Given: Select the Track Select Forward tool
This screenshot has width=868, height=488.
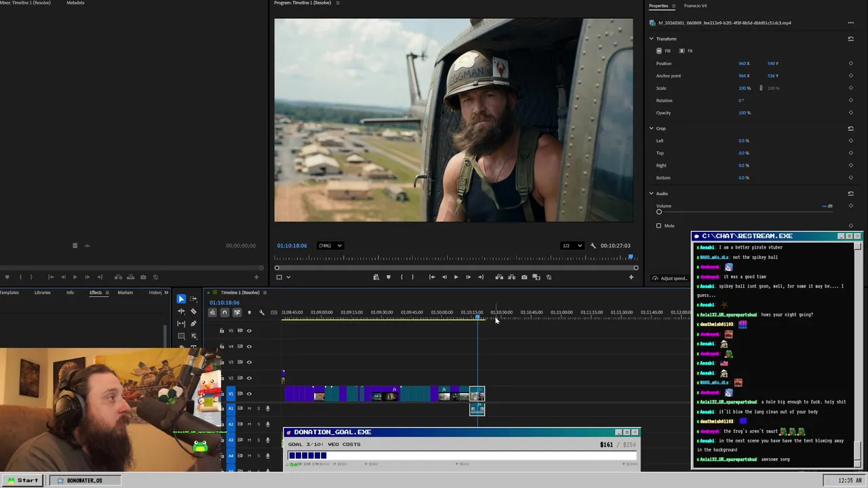Looking at the screenshot, I should (x=193, y=299).
